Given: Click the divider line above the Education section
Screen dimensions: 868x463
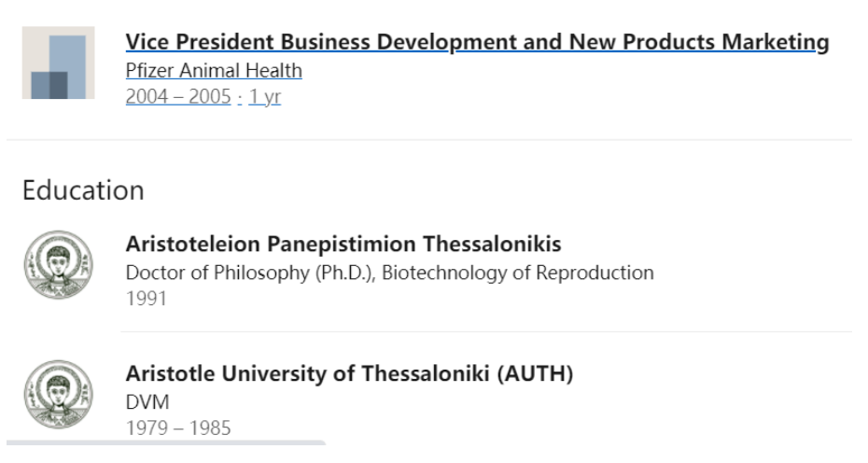Looking at the screenshot, I should pyautogui.click(x=429, y=140).
